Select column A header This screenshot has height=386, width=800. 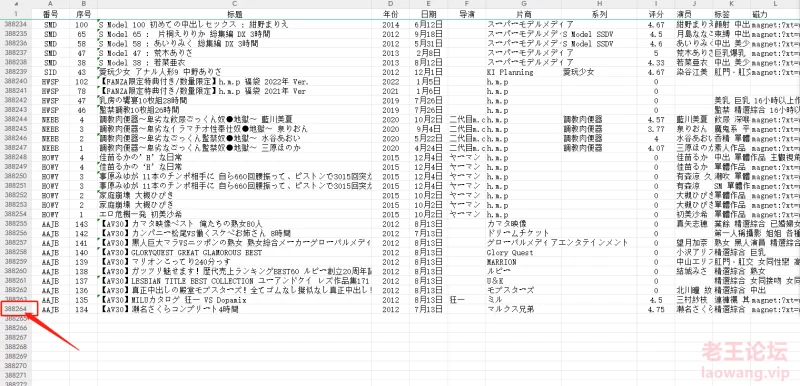[x=51, y=4]
